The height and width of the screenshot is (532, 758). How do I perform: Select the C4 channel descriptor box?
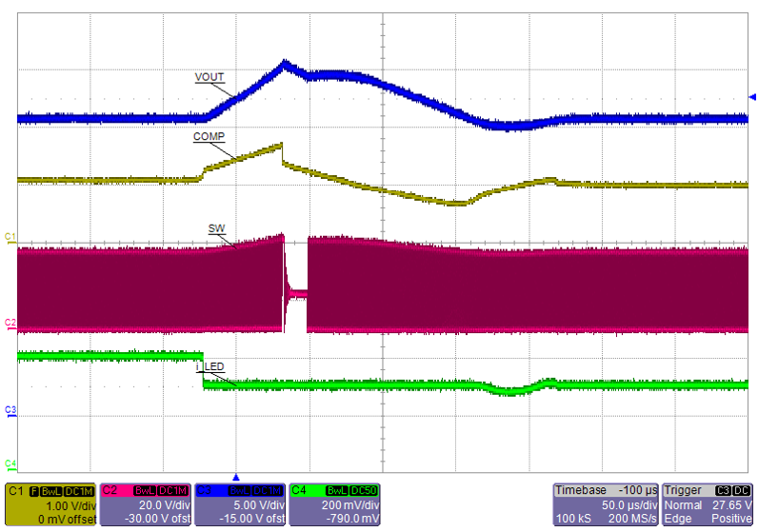tap(335, 504)
